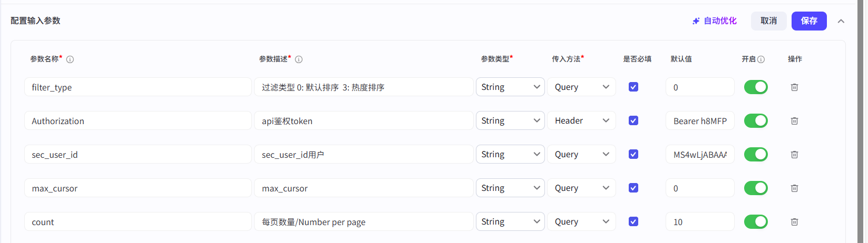Click the 保存 button
Viewport: 868px width, 243px height.
click(809, 21)
